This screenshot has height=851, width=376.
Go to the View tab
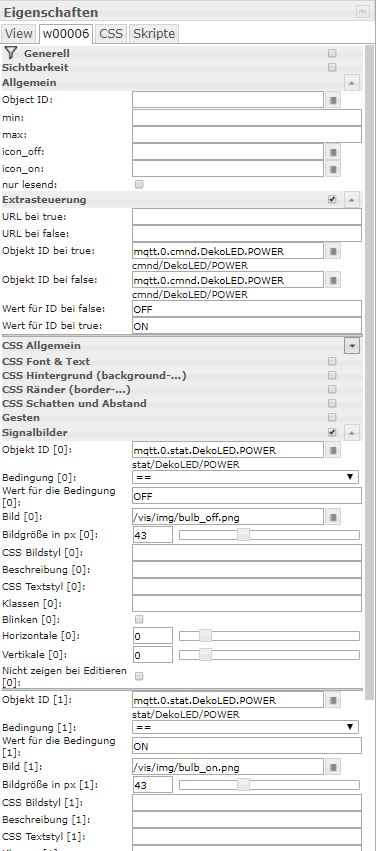(x=18, y=34)
